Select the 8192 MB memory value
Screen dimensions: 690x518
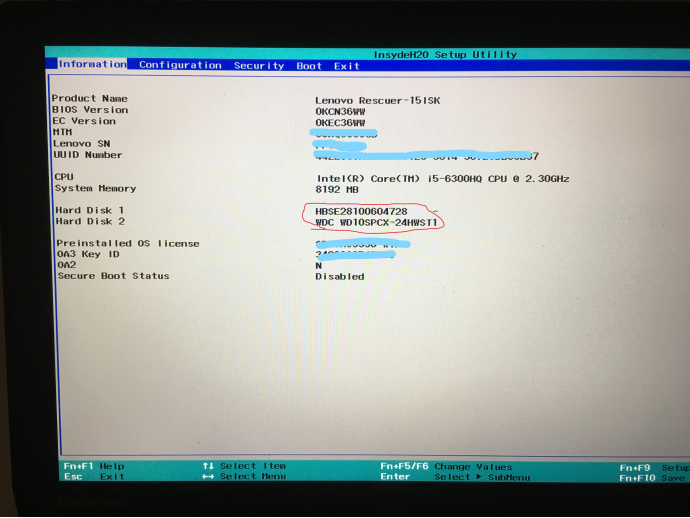[x=337, y=190]
